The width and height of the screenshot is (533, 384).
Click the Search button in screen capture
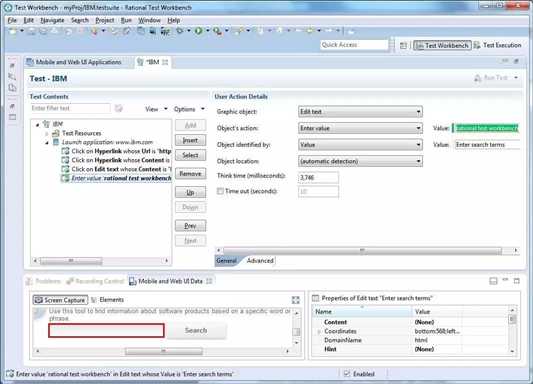[196, 330]
